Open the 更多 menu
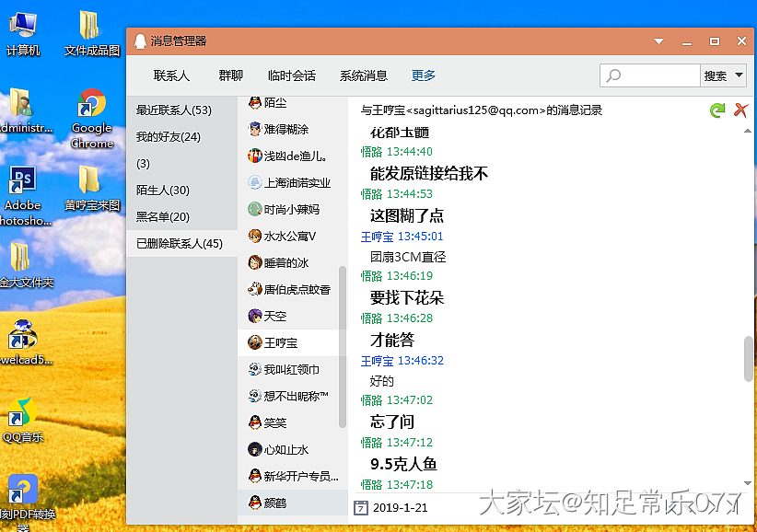Screen dimensions: 757x532 click(x=424, y=75)
